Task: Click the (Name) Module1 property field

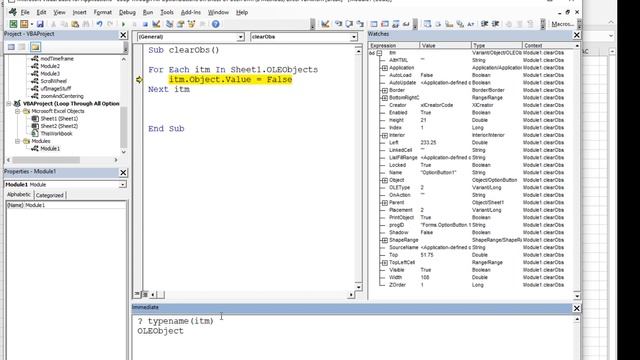Action: pos(66,205)
